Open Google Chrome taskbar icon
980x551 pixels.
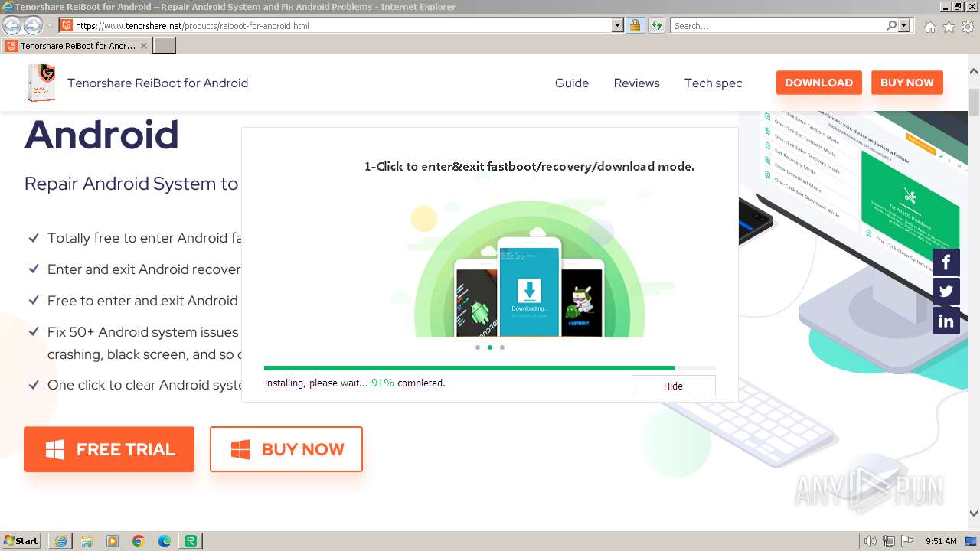pyautogui.click(x=139, y=541)
